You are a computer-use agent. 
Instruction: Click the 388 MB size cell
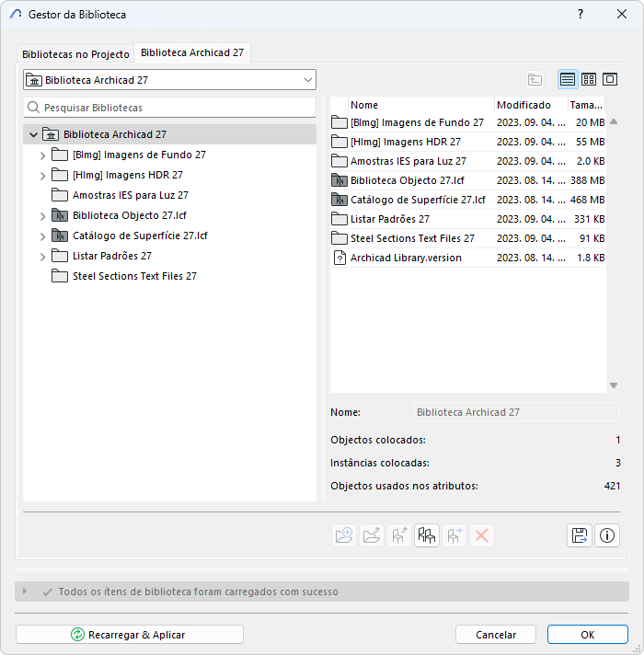tap(587, 180)
